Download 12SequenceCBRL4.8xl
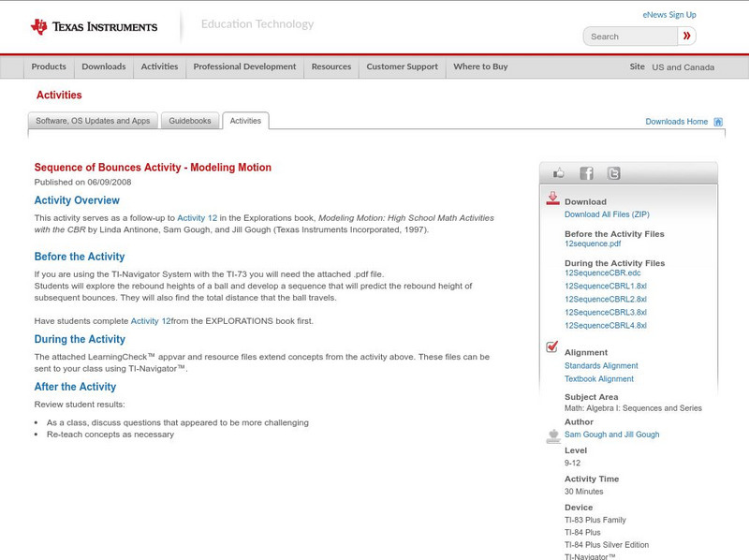 pos(605,325)
